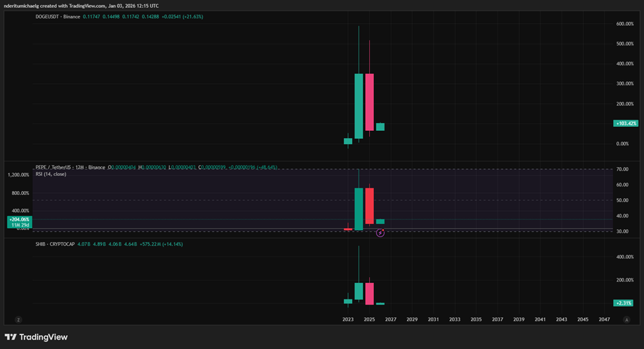Click the purple lightning bolt event marker
This screenshot has height=349, width=644.
point(380,233)
